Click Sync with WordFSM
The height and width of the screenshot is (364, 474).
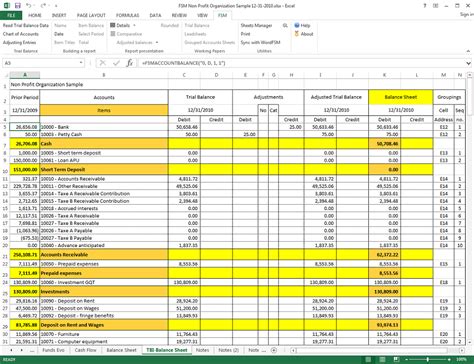point(260,42)
